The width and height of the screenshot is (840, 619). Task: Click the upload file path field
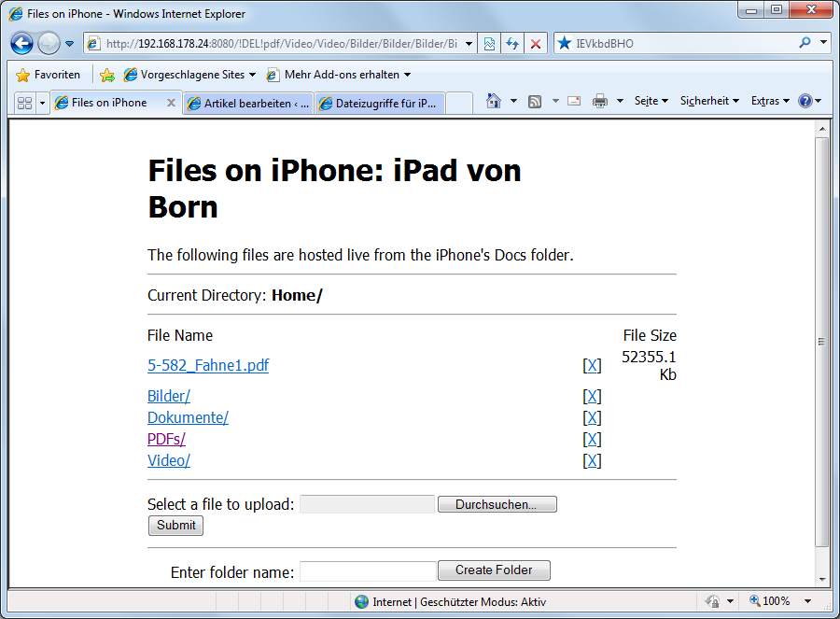pos(368,504)
